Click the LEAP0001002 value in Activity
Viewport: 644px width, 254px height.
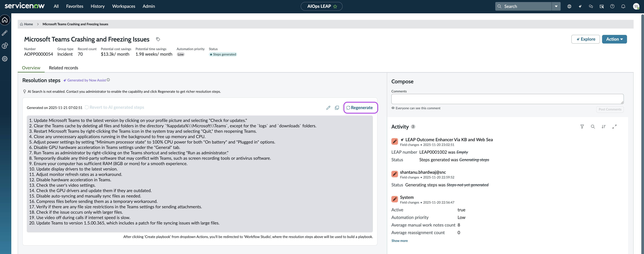[x=433, y=152]
